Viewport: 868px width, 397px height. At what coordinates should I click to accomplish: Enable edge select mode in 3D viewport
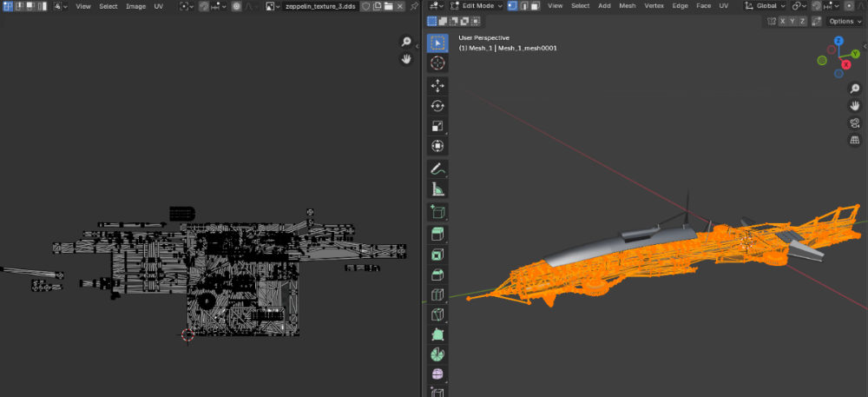[523, 5]
